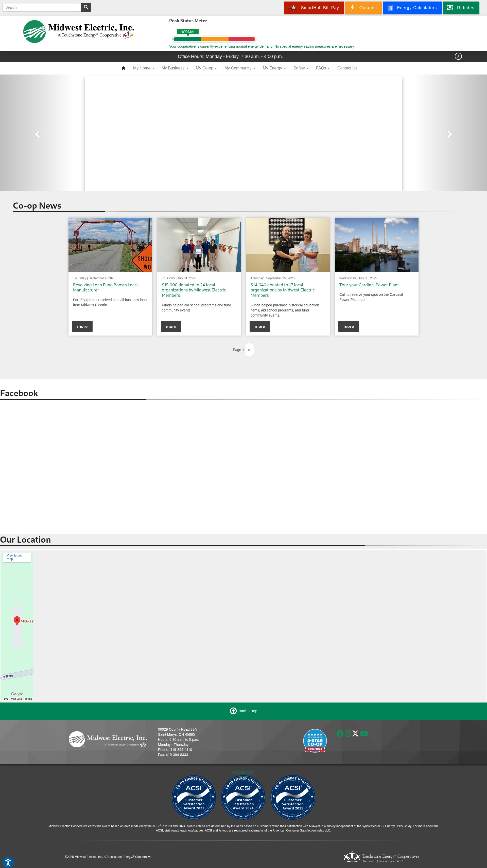Click into the Search field
The width and height of the screenshot is (487, 868).
pyautogui.click(x=42, y=7)
